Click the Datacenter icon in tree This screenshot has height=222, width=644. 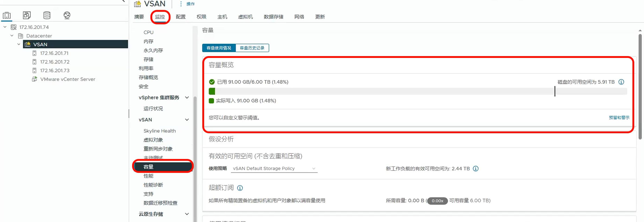click(x=20, y=36)
